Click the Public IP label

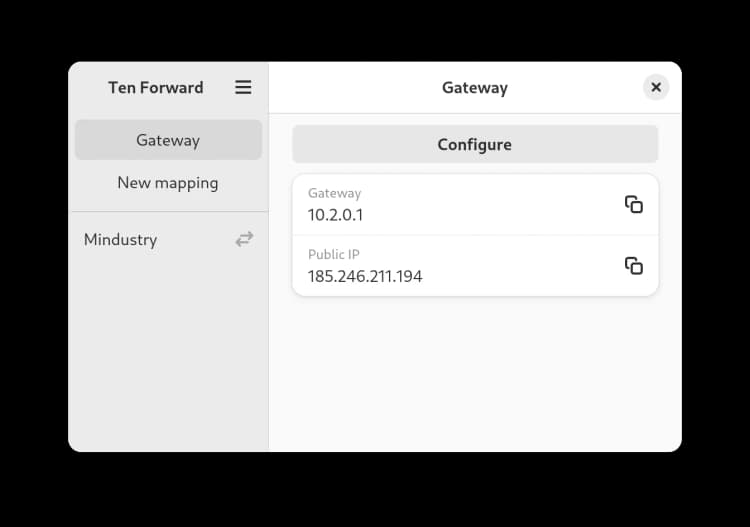pos(333,254)
